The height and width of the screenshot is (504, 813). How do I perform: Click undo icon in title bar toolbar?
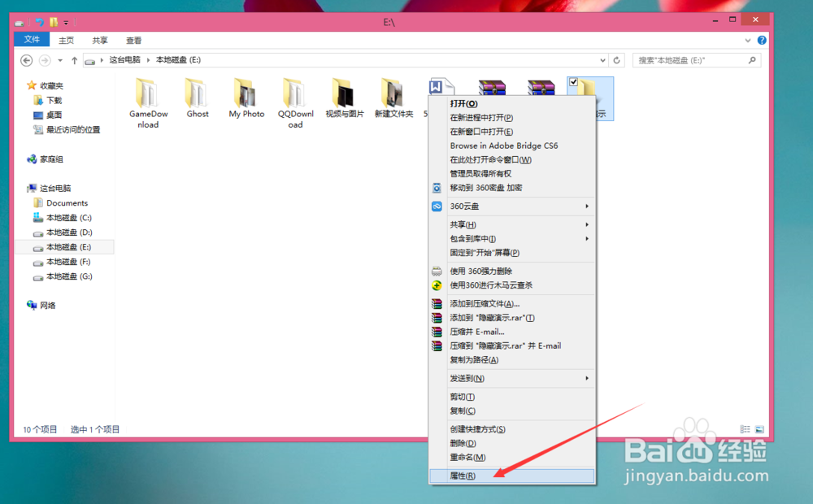pyautogui.click(x=39, y=22)
